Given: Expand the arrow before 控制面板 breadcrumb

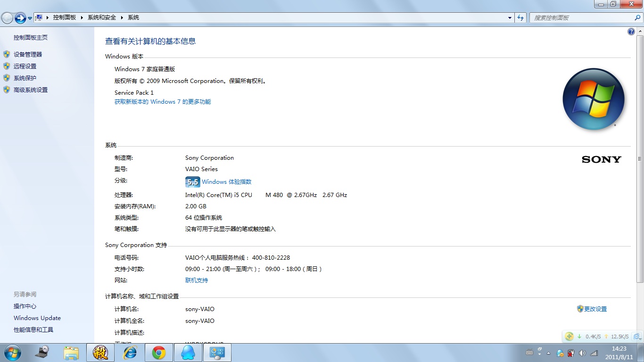Looking at the screenshot, I should point(48,17).
